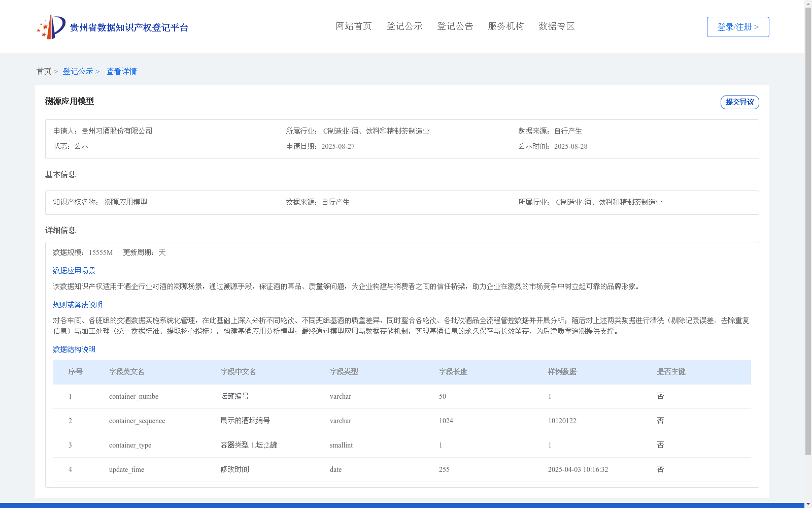Click 首页 in the breadcrumb
Image resolution: width=812 pixels, height=508 pixels.
[44, 72]
